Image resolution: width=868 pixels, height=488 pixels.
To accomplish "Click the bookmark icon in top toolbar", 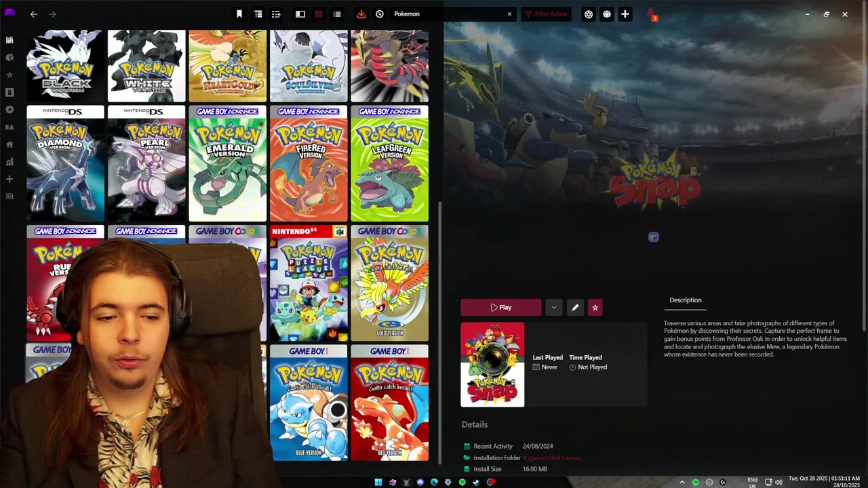I will pyautogui.click(x=239, y=14).
